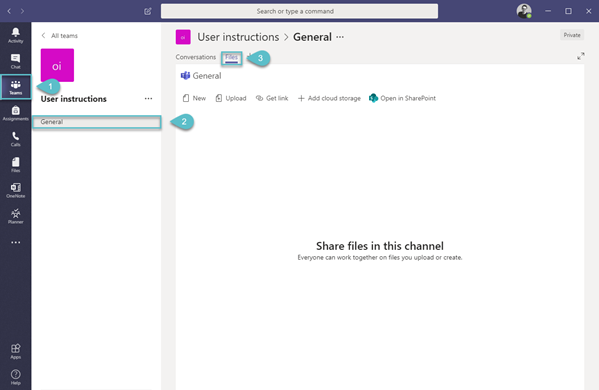Viewport: 599px width, 390px height.
Task: Open the Apps store icon
Action: click(15, 351)
